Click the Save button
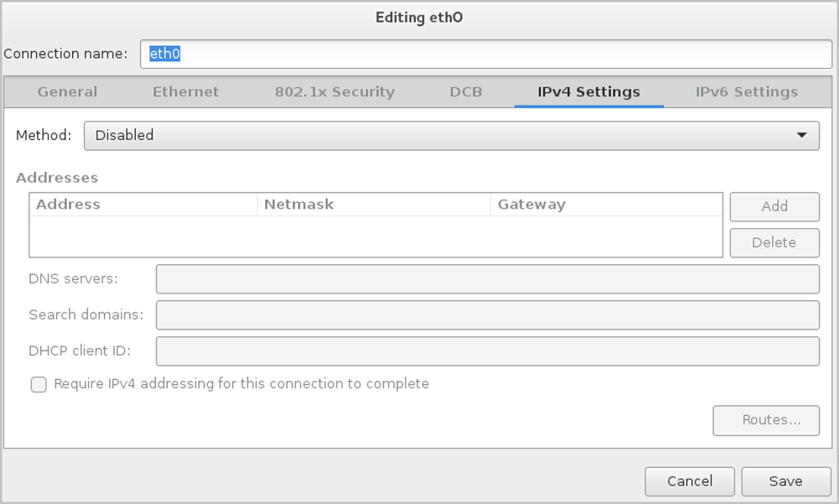The height and width of the screenshot is (504, 839). [785, 481]
